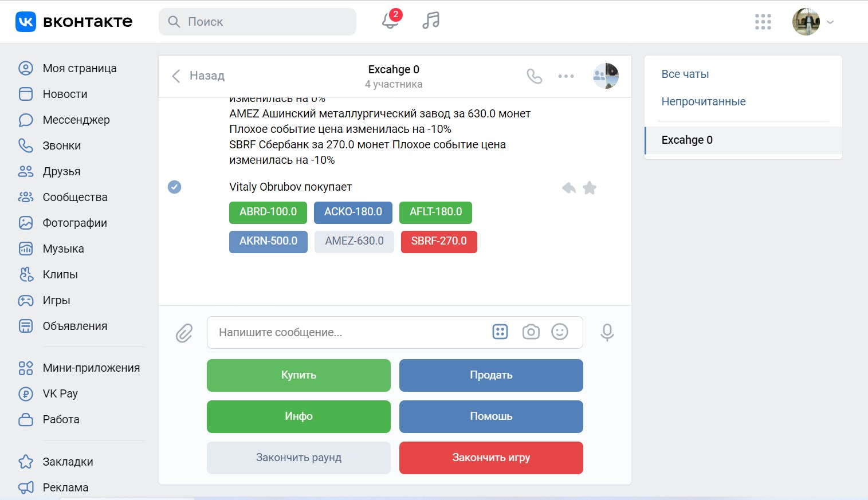This screenshot has height=500, width=868.
Task: Click the Клипы sidebar icon
Action: tap(26, 274)
